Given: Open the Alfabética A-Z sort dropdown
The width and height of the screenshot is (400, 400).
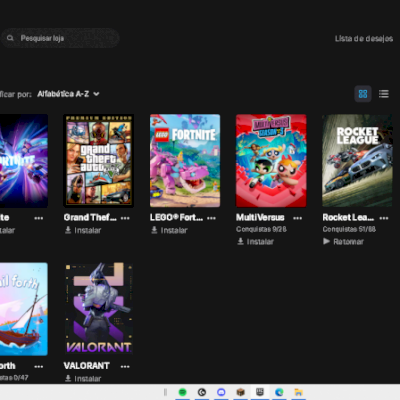Looking at the screenshot, I should pyautogui.click(x=68, y=94).
